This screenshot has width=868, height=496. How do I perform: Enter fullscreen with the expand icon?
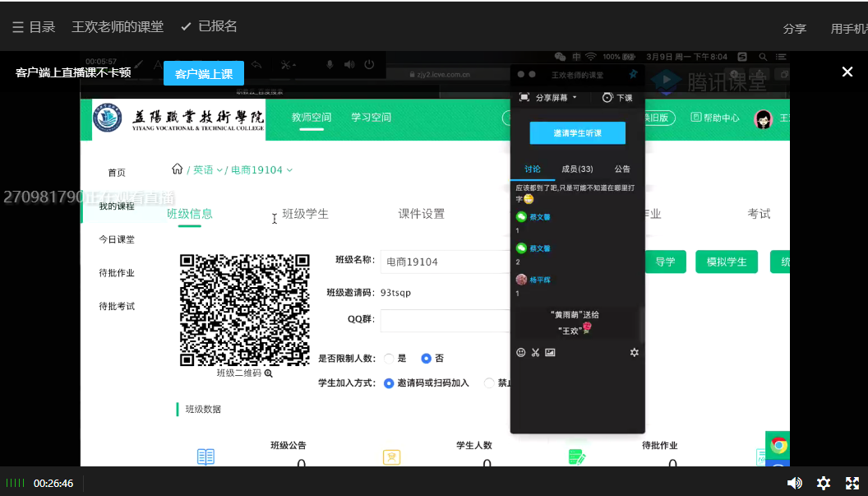click(852, 483)
